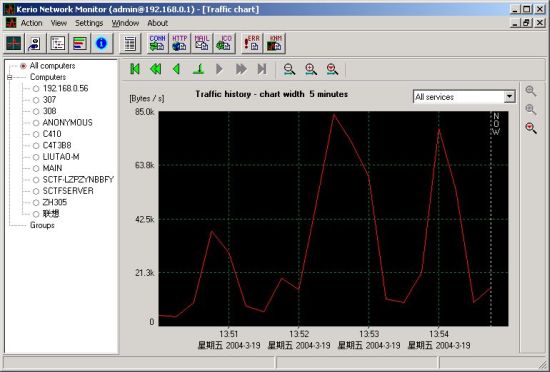550x372 pixels.
Task: Collapse the Computers tree node
Action: (9, 77)
